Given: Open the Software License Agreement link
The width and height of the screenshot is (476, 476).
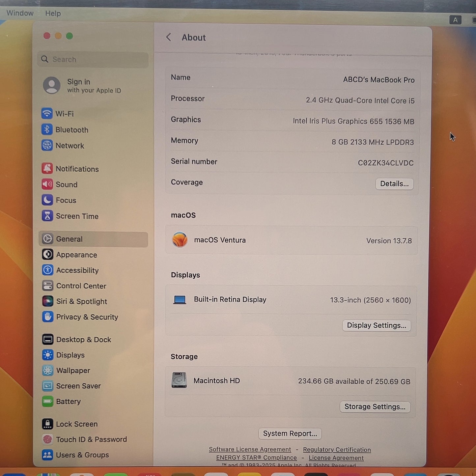Looking at the screenshot, I should 250,449.
